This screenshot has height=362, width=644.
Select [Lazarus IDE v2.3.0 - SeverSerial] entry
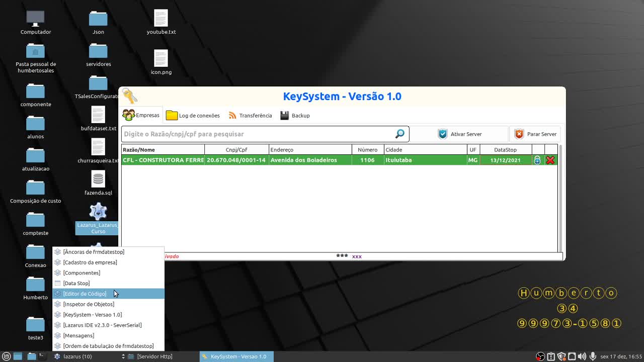click(108, 325)
